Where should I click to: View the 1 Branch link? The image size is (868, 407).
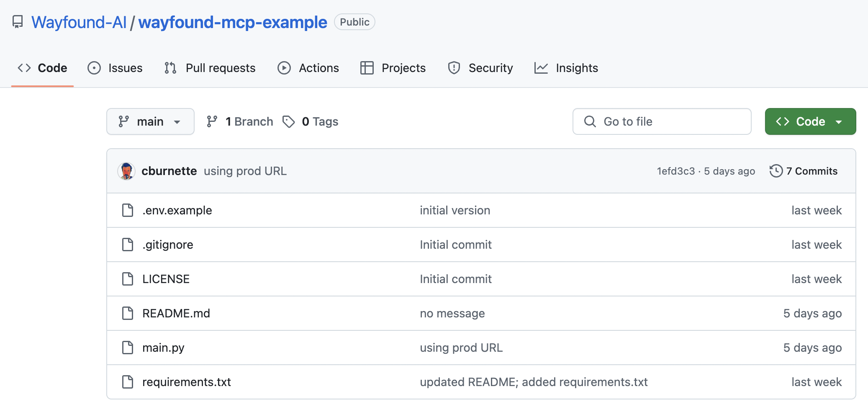pos(240,121)
